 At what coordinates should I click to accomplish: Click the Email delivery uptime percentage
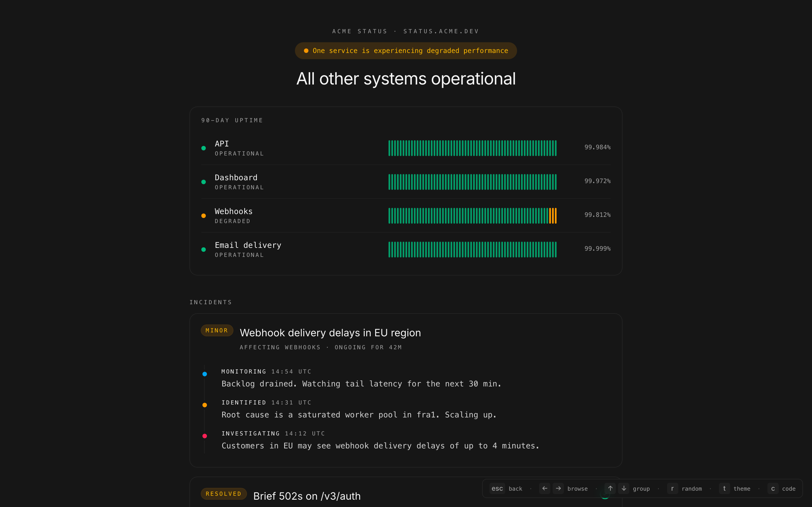(x=597, y=248)
